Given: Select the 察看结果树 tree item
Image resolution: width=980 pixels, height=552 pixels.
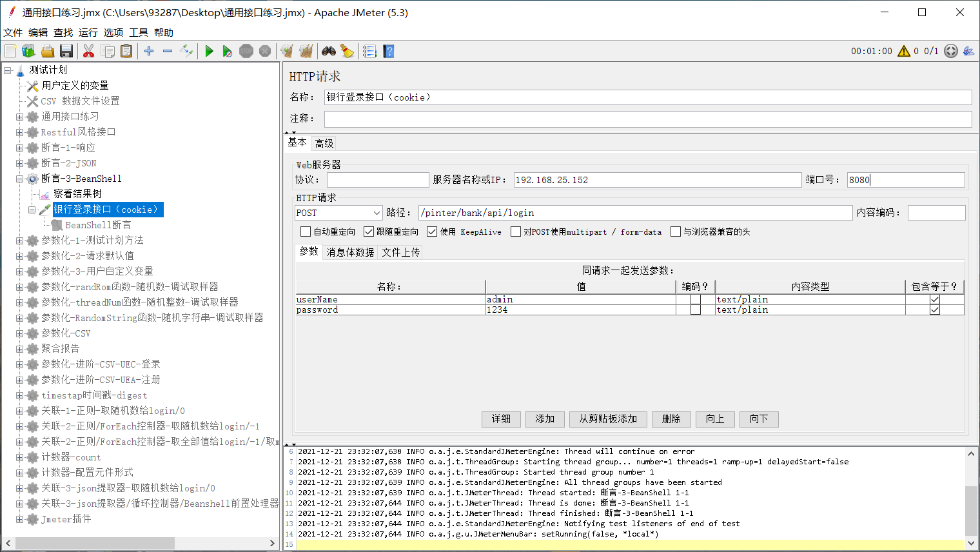Looking at the screenshot, I should point(77,194).
